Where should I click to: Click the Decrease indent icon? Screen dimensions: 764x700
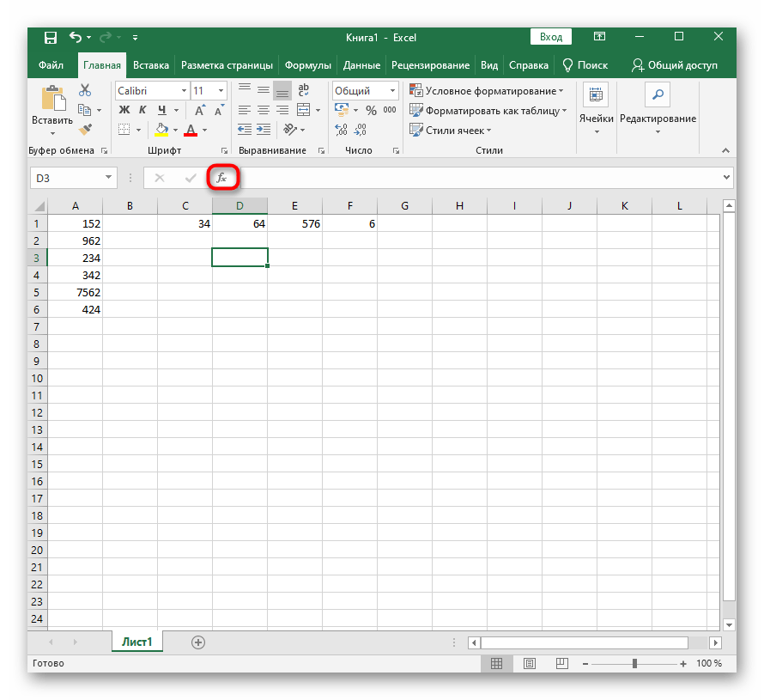pyautogui.click(x=244, y=130)
